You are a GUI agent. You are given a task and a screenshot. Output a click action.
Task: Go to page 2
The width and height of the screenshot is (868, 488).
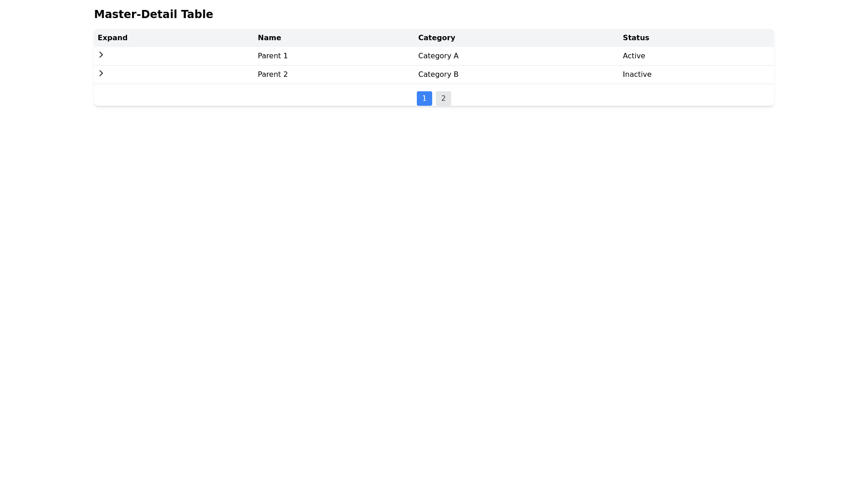coord(443,99)
